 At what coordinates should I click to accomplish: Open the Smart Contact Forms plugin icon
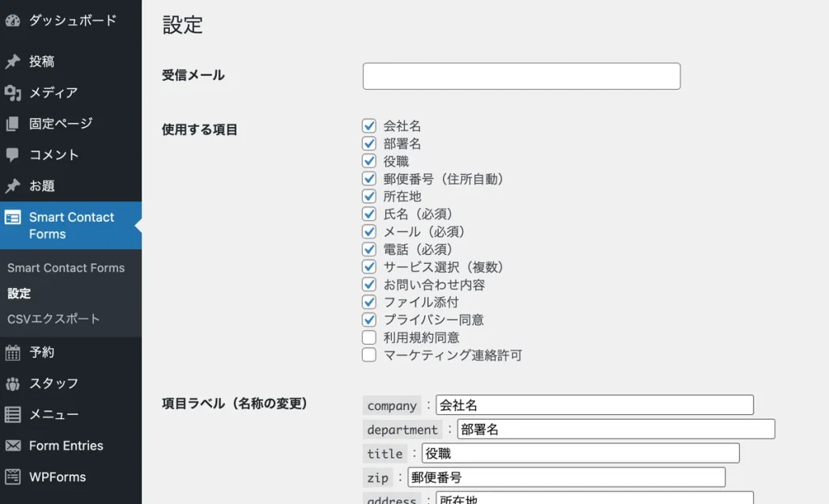click(12, 217)
